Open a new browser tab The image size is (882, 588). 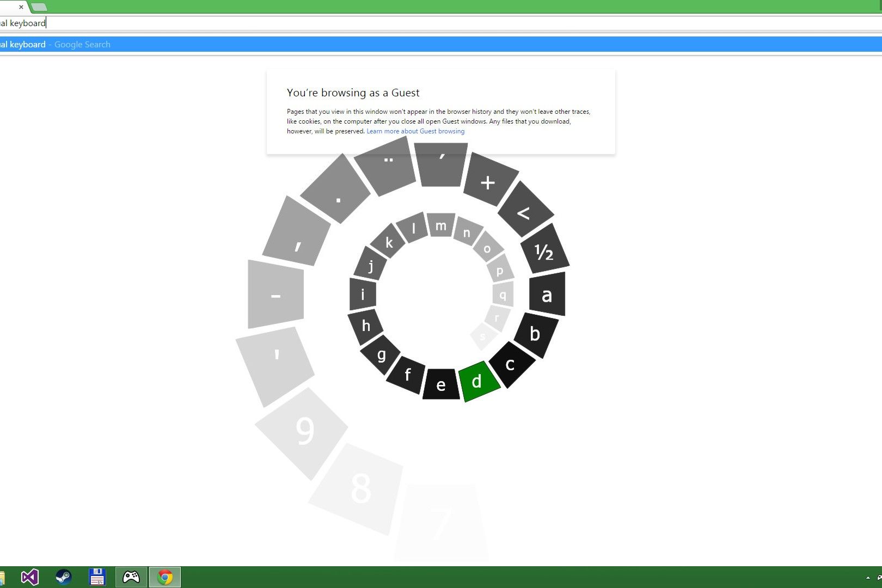(39, 7)
